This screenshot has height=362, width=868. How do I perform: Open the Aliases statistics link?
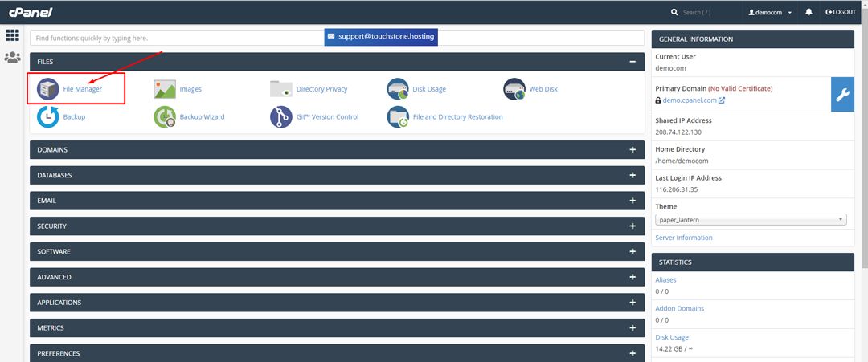[666, 279]
